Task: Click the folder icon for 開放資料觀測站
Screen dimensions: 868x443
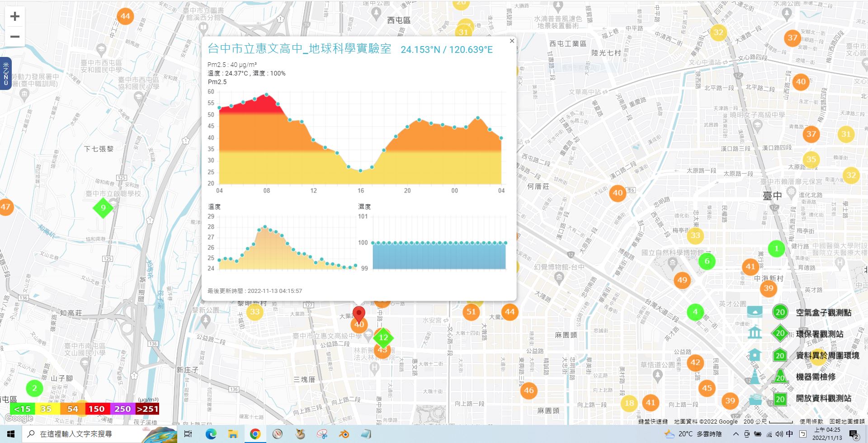Action: coord(755,399)
